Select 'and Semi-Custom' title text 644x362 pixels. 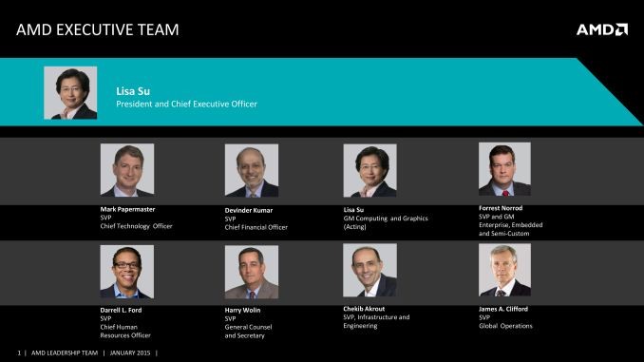(x=504, y=234)
